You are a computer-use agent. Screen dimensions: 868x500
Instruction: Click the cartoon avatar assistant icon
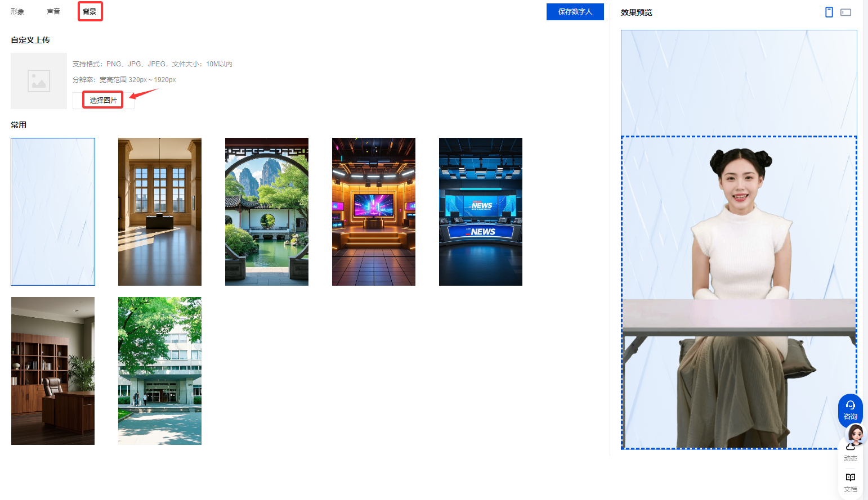856,434
